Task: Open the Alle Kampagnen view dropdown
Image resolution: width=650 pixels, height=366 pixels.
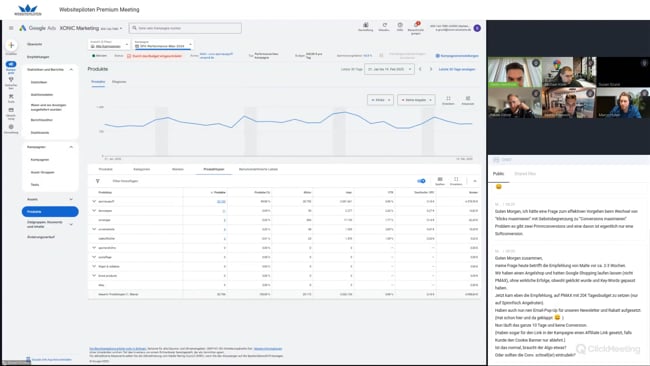Action: [109, 44]
